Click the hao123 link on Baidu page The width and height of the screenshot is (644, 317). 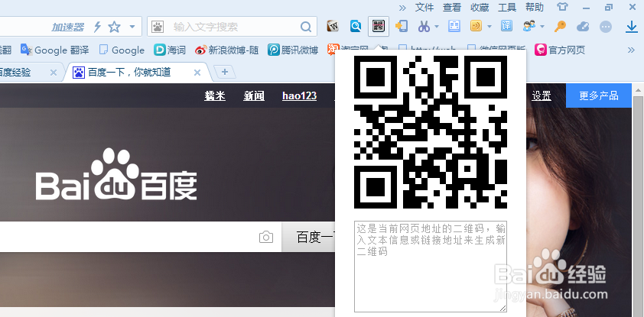[299, 95]
